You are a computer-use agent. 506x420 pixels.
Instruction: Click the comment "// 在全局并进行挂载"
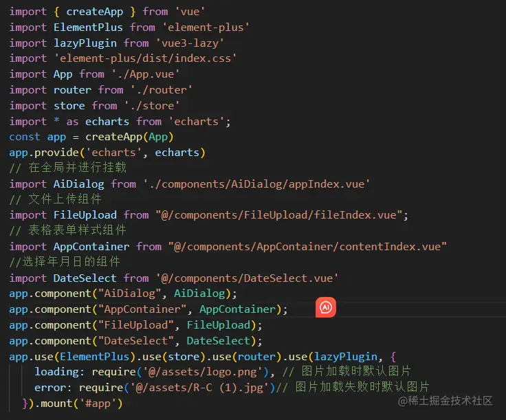click(x=68, y=168)
